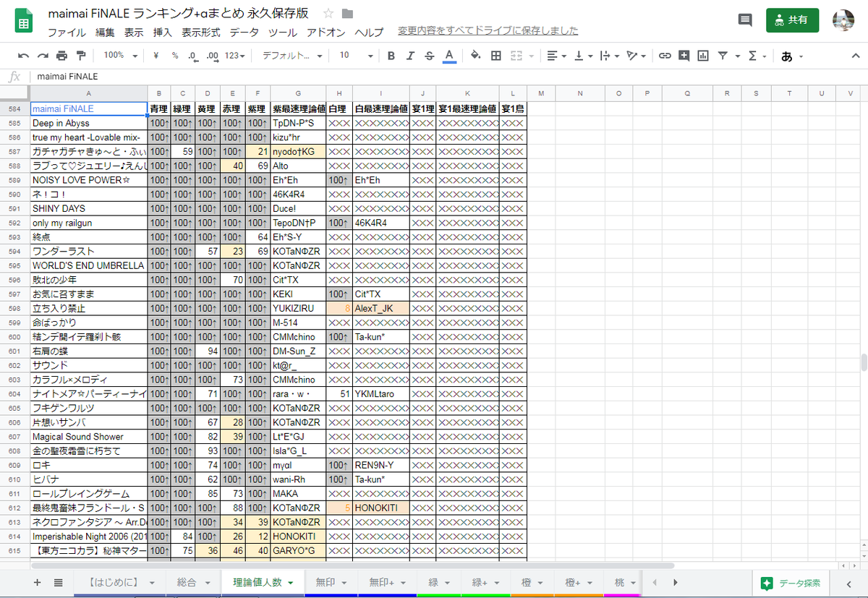Create a filter with funnel icon
The height and width of the screenshot is (598, 868).
(723, 56)
